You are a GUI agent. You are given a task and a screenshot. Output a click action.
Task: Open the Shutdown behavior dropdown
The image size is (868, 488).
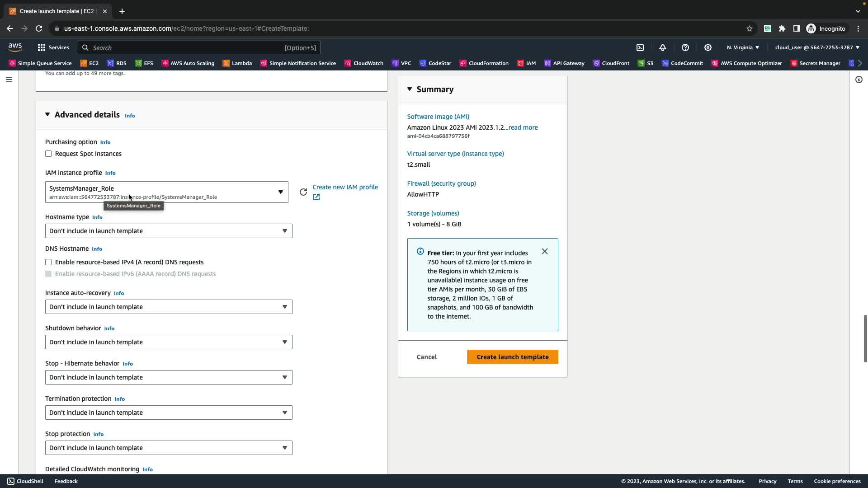click(x=168, y=342)
